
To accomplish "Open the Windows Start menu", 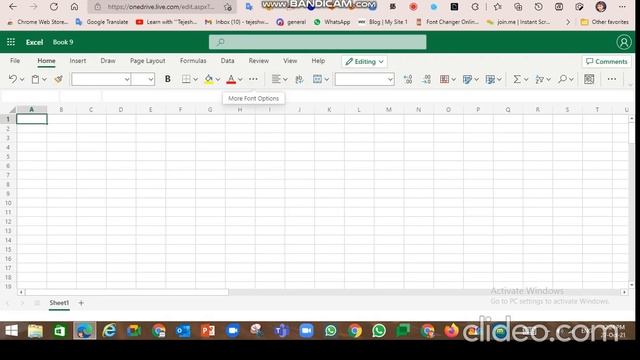I will tap(11, 331).
